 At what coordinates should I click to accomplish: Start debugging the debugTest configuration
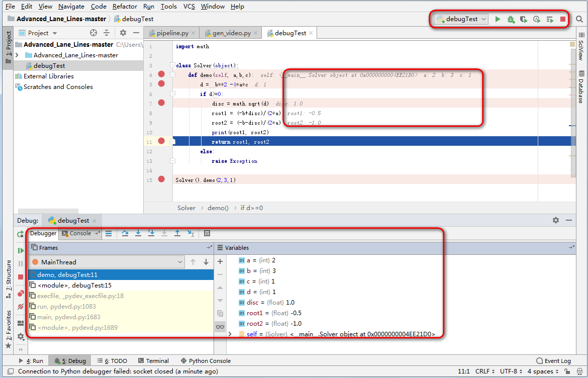511,19
